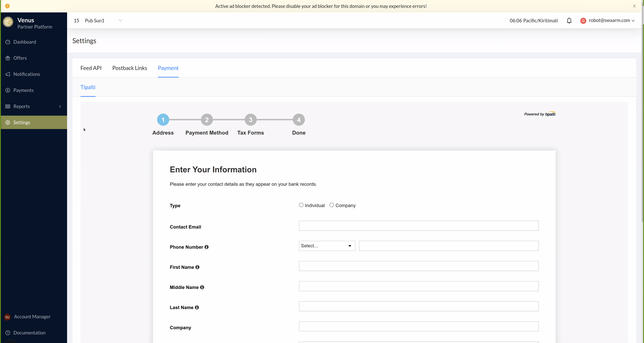This screenshot has height=343, width=644.
Task: Open Dashboard from the sidebar
Action: [24, 42]
